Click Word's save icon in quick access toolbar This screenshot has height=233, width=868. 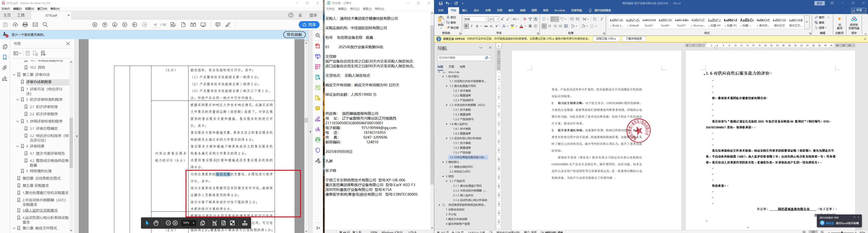click(x=441, y=3)
